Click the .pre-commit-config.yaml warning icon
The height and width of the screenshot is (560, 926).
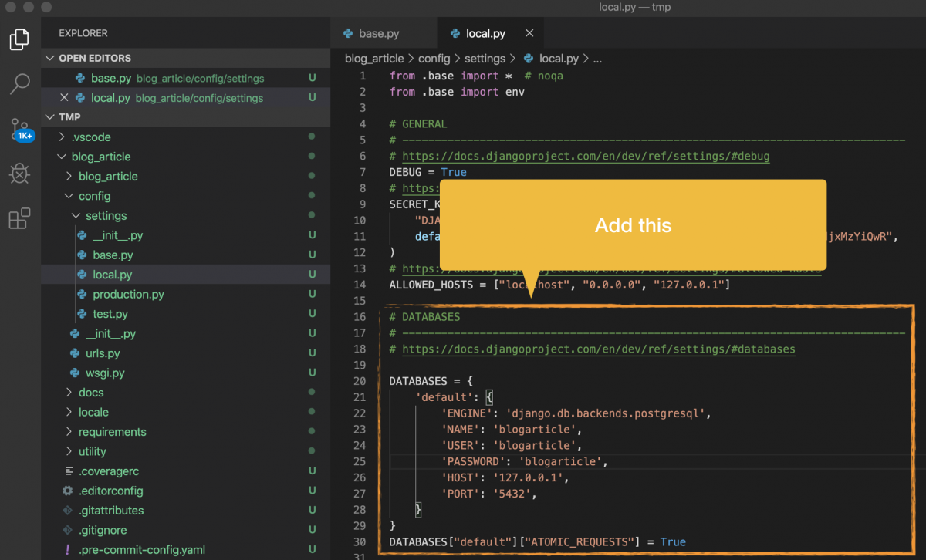(66, 549)
